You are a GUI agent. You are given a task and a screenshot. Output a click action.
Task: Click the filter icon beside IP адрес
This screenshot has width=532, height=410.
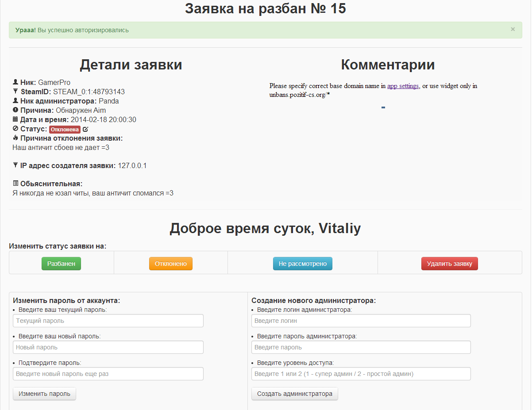pyautogui.click(x=15, y=165)
